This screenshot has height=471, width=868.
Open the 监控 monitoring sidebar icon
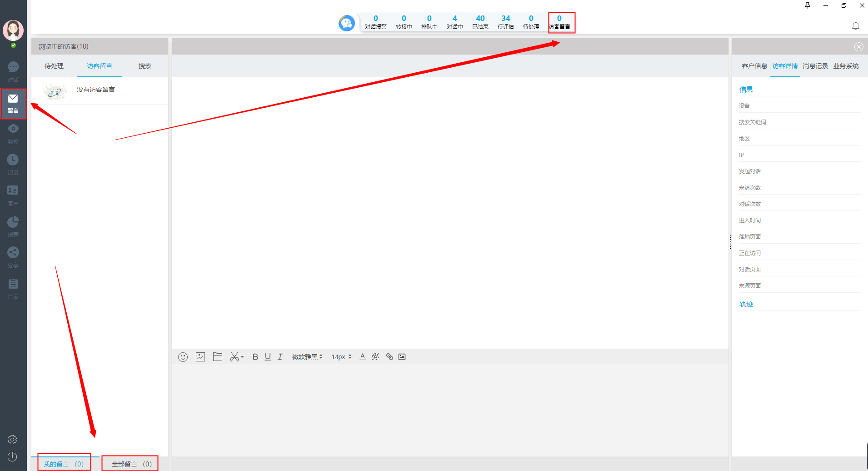(x=13, y=134)
